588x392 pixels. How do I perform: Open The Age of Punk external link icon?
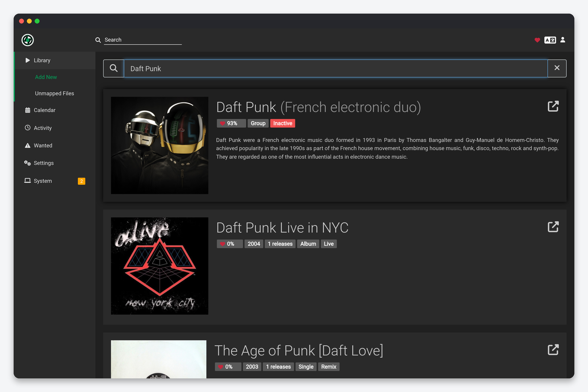click(x=553, y=350)
